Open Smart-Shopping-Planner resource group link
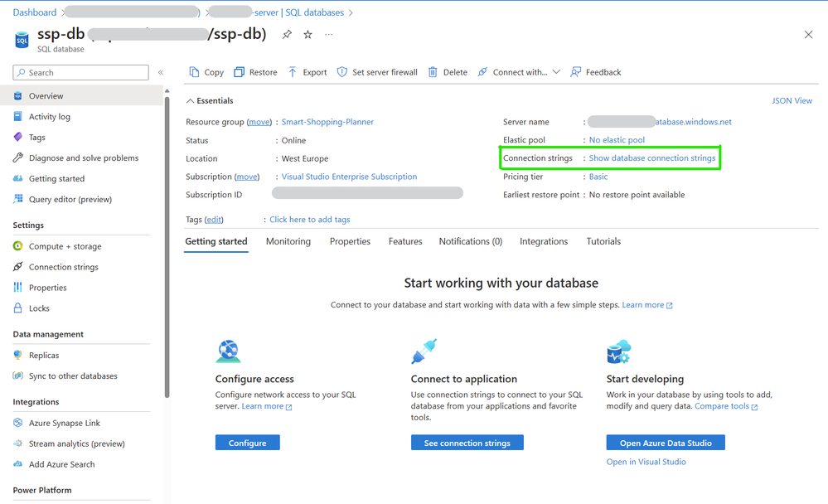The width and height of the screenshot is (828, 504). pos(327,122)
